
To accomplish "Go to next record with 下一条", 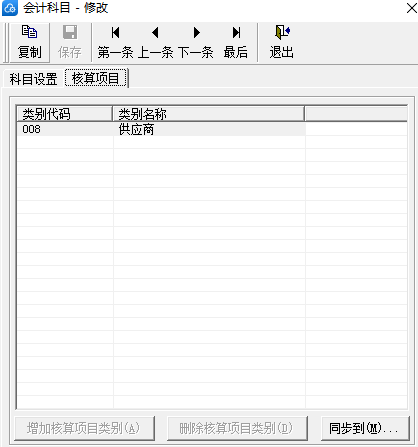I will click(x=196, y=42).
